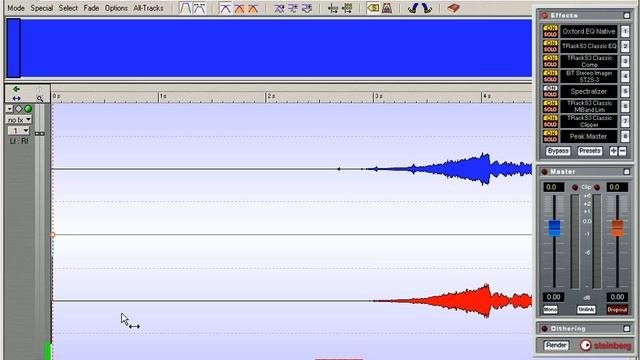The height and width of the screenshot is (360, 640).
Task: Open the Presets menu in Effects
Action: click(590, 151)
